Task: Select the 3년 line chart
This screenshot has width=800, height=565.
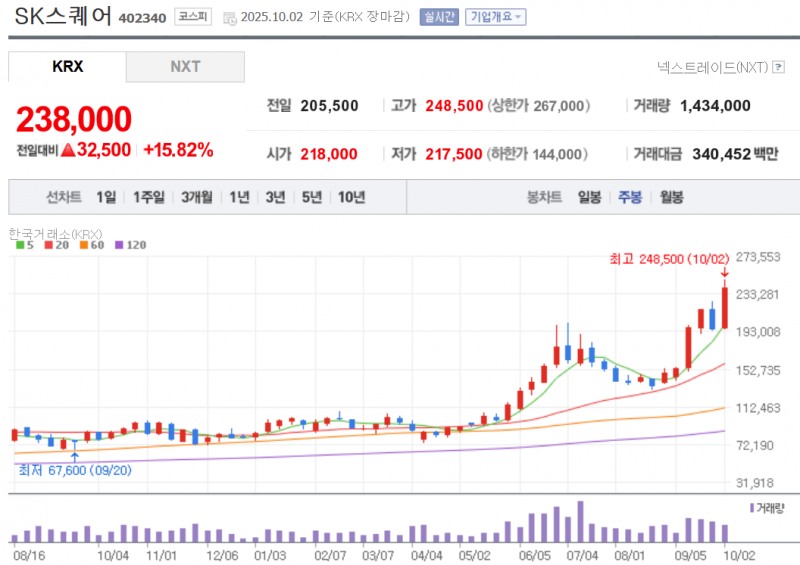Action: 276,197
